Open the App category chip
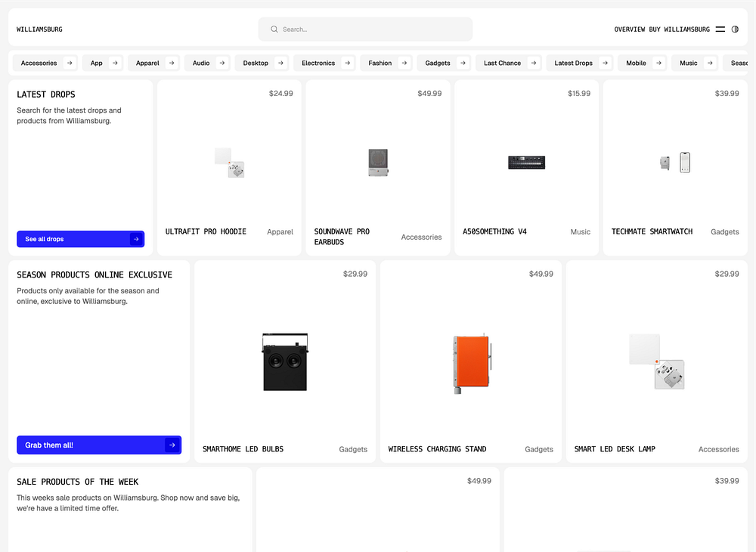This screenshot has width=756, height=552. coord(103,64)
